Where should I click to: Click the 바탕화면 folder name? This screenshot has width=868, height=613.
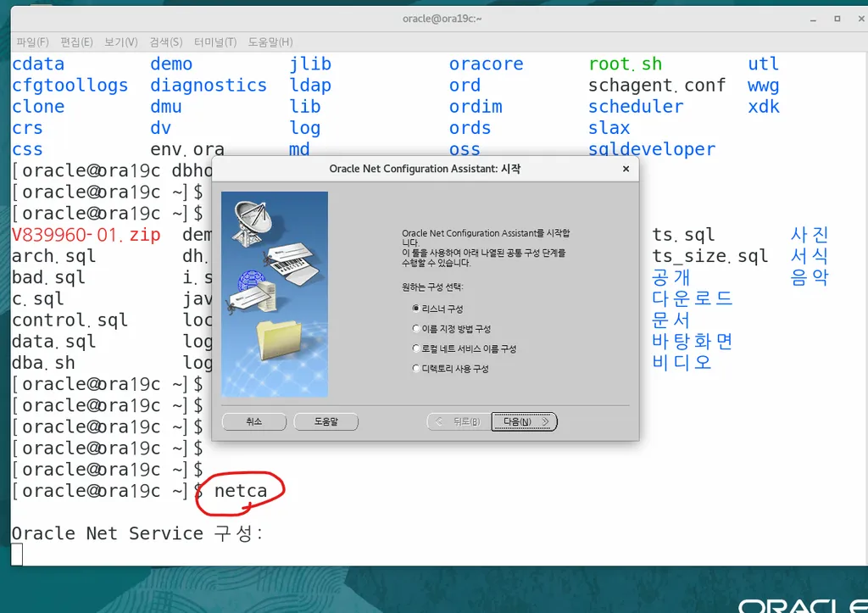tap(692, 341)
